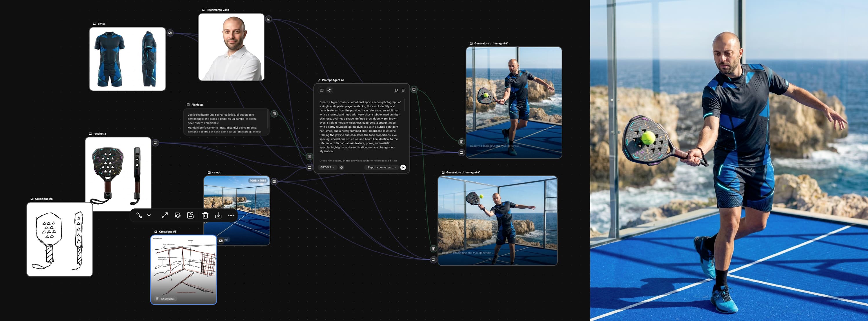
Task: Click the text input port of upper Generatore node
Action: pos(462,142)
